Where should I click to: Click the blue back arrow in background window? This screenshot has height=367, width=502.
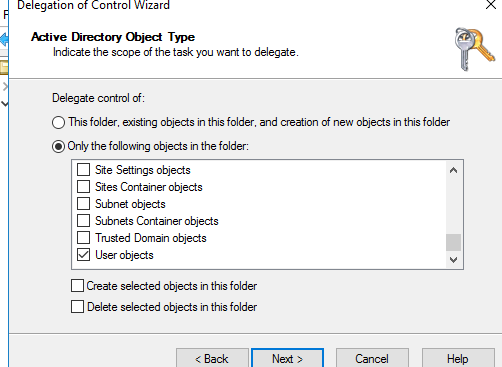4,40
